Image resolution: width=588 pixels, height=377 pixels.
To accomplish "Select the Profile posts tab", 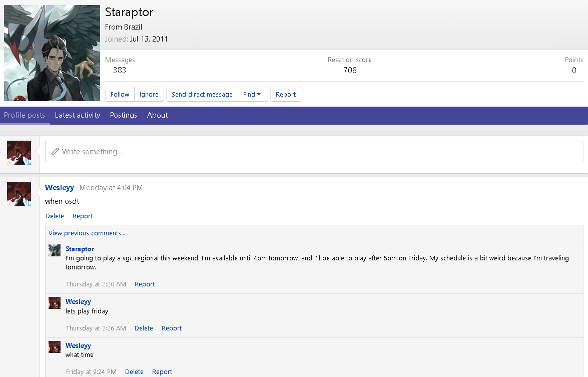I will click(25, 115).
